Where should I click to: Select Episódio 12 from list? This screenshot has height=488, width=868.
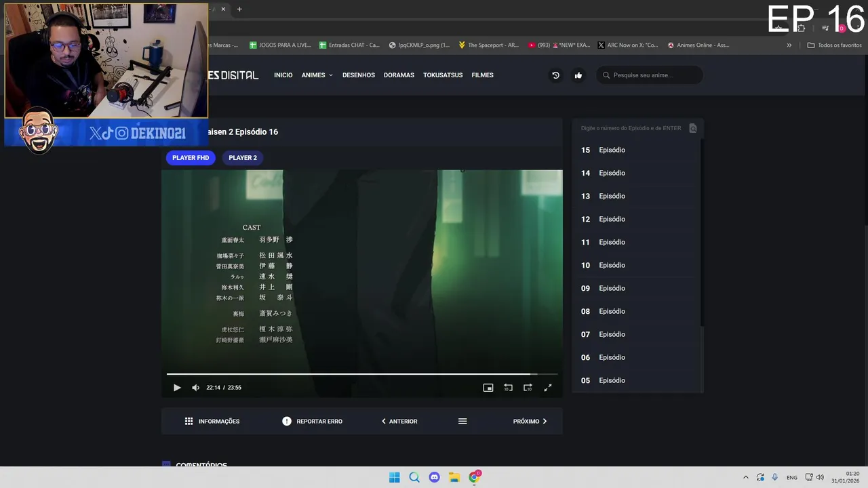click(636, 219)
